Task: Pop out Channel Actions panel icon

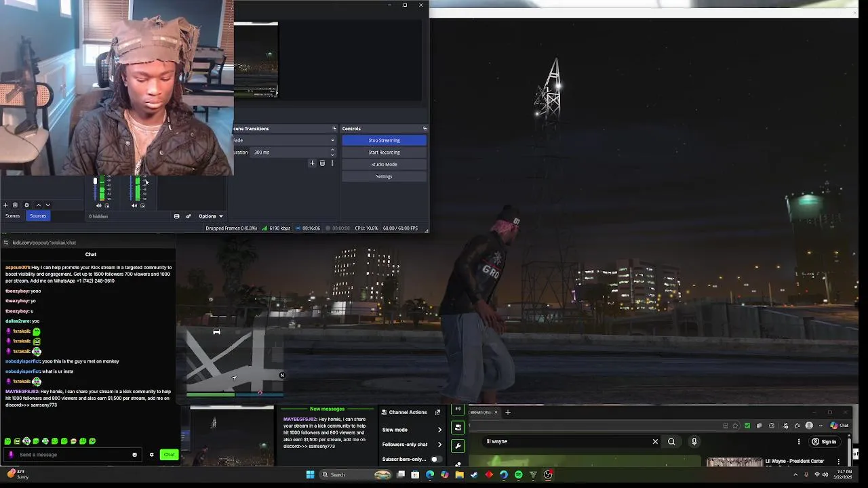Action: pos(437,412)
